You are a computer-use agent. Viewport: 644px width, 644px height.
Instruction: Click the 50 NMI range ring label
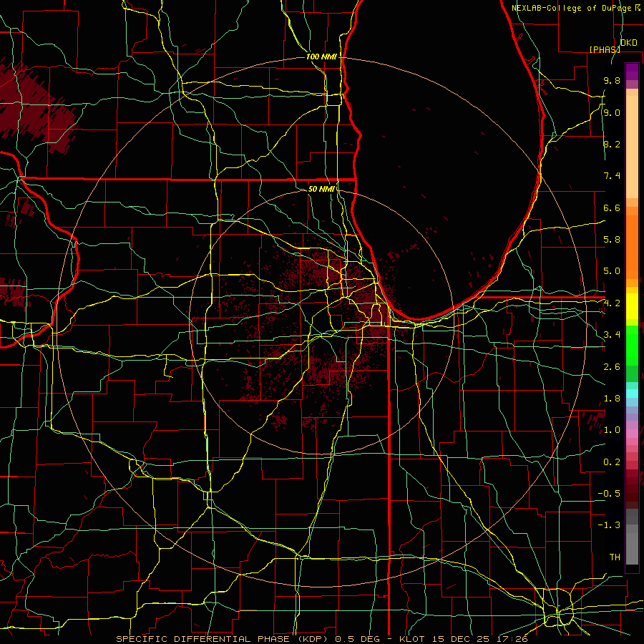(x=321, y=189)
